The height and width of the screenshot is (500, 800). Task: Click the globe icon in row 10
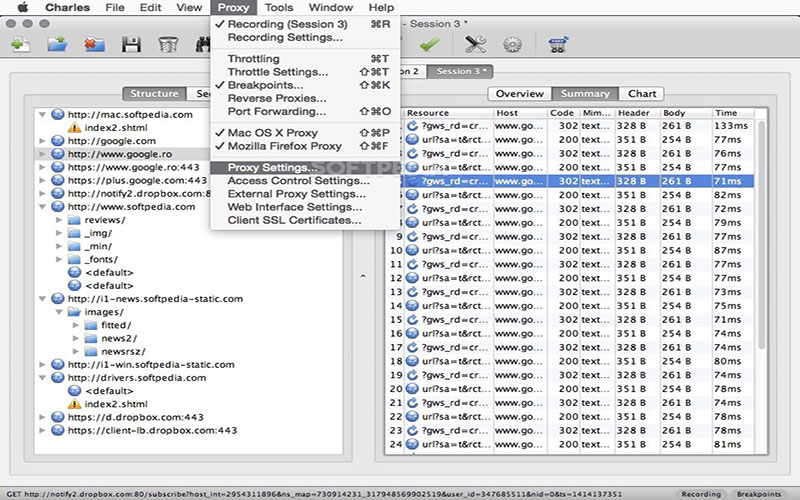click(x=412, y=251)
